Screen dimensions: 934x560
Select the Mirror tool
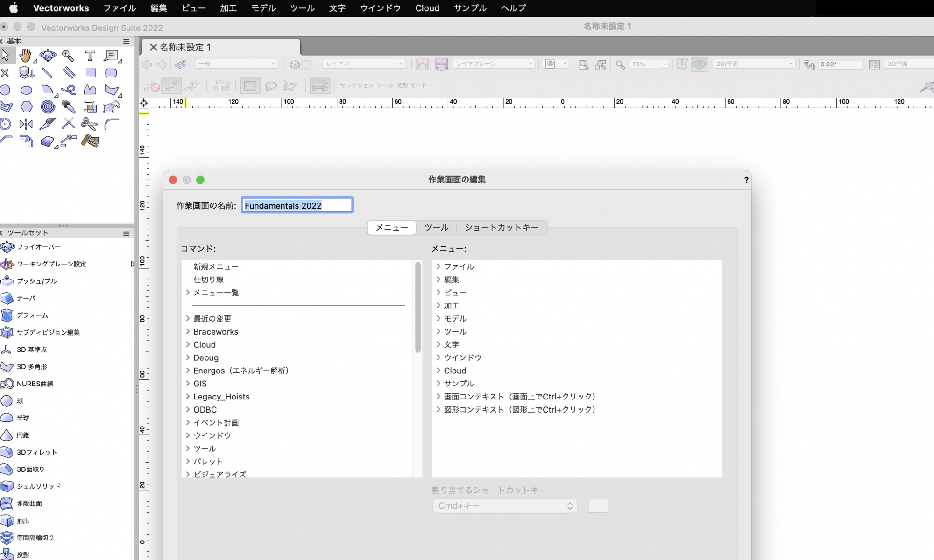[x=26, y=124]
